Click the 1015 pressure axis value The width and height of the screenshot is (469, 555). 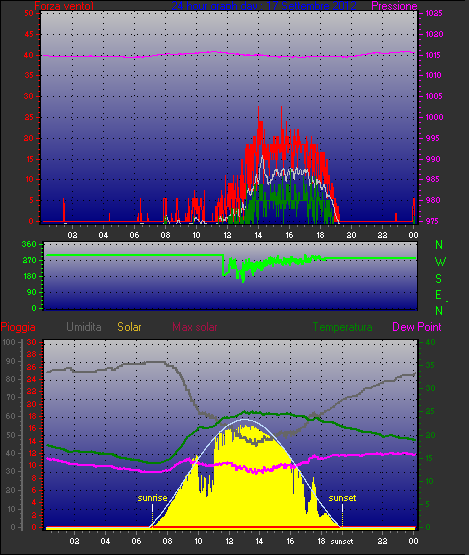(434, 55)
